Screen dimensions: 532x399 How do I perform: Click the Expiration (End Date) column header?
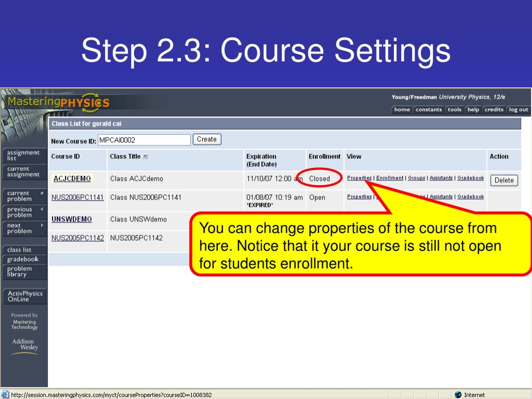click(262, 160)
